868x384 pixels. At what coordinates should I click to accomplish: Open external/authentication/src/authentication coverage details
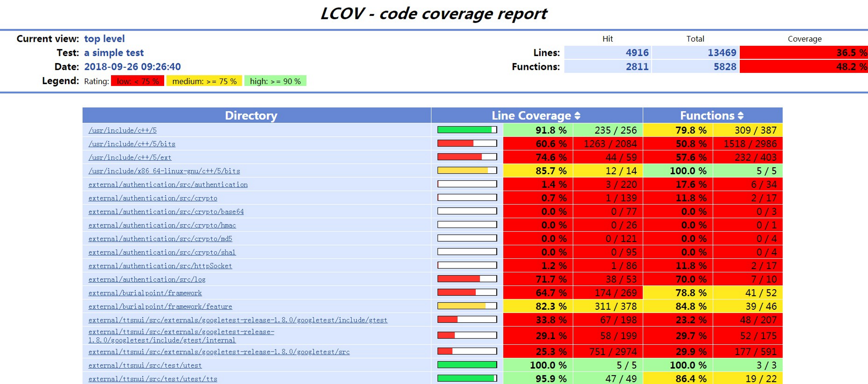tap(168, 185)
